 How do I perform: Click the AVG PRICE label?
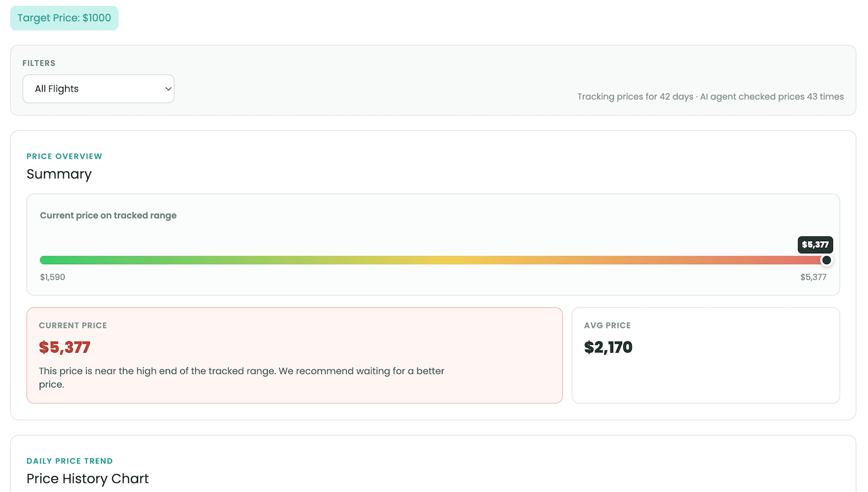[x=608, y=326]
